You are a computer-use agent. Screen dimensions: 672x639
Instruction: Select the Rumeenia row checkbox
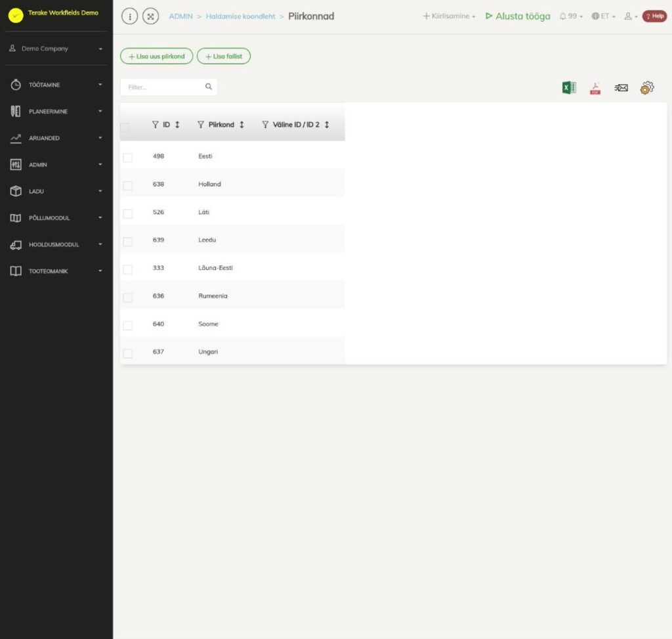tap(128, 297)
